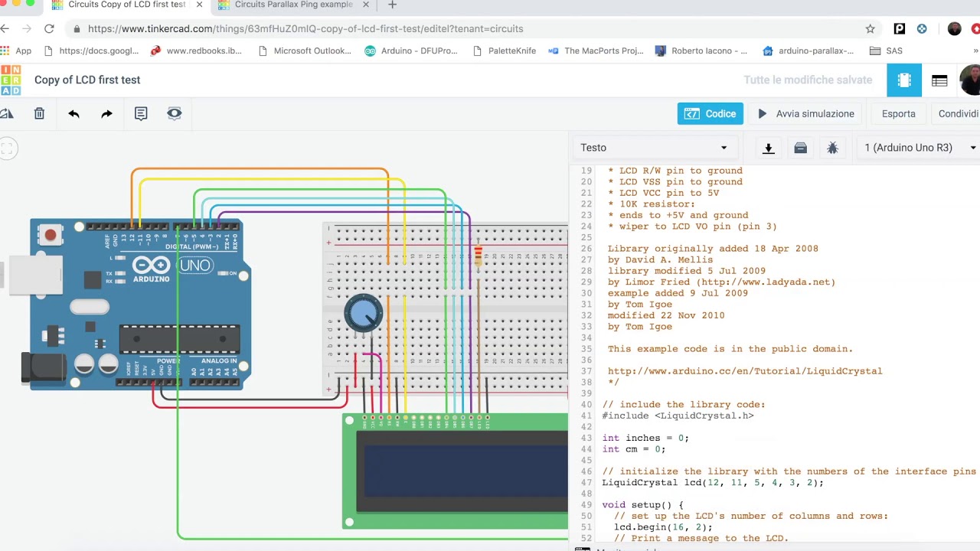Open the Microsoft Outlook bookmark
980x551 pixels.
coord(304,51)
